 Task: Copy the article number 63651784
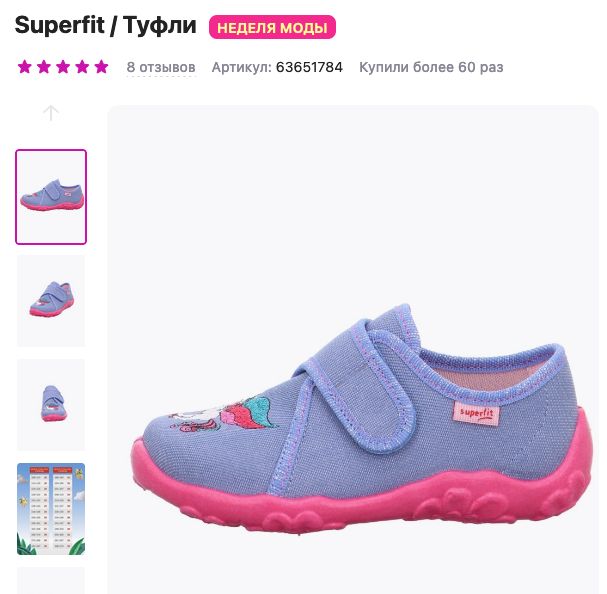(309, 67)
